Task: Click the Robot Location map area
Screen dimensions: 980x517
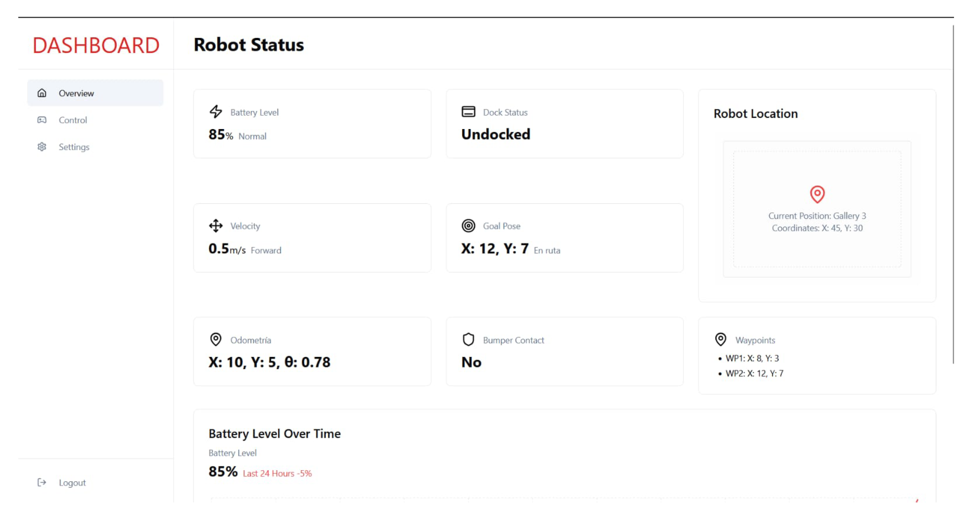Action: 817,247
